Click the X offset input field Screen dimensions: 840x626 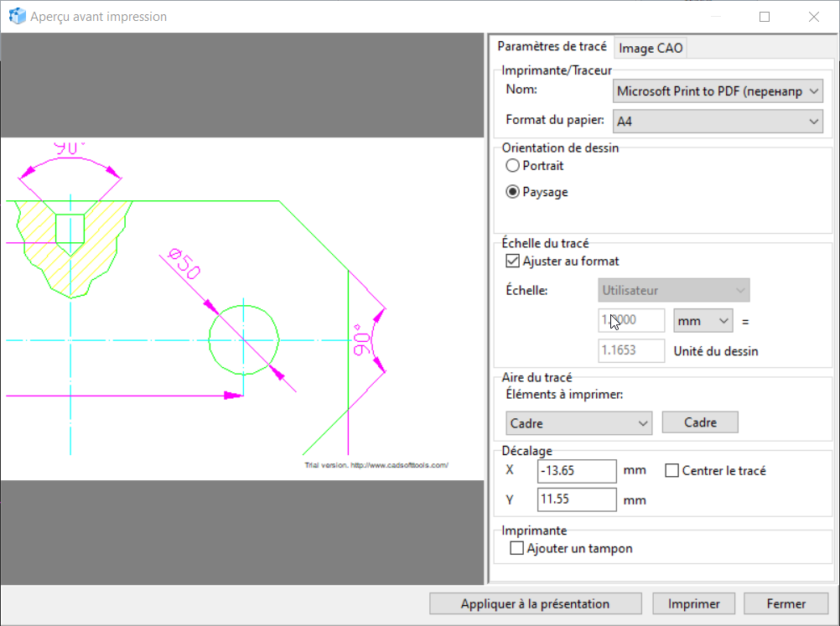tap(576, 471)
